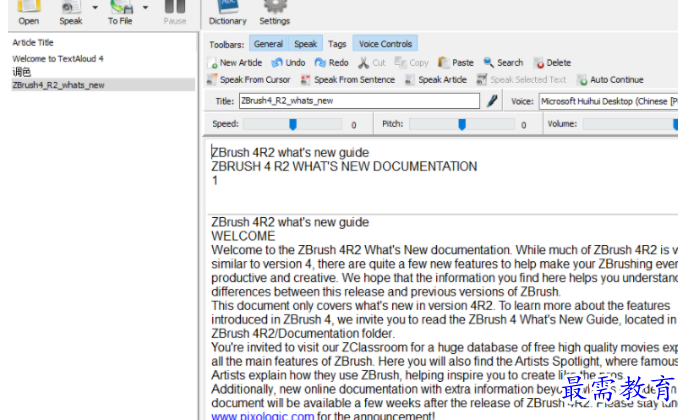Click the Title input field
This screenshot has height=420, width=683.
359,101
